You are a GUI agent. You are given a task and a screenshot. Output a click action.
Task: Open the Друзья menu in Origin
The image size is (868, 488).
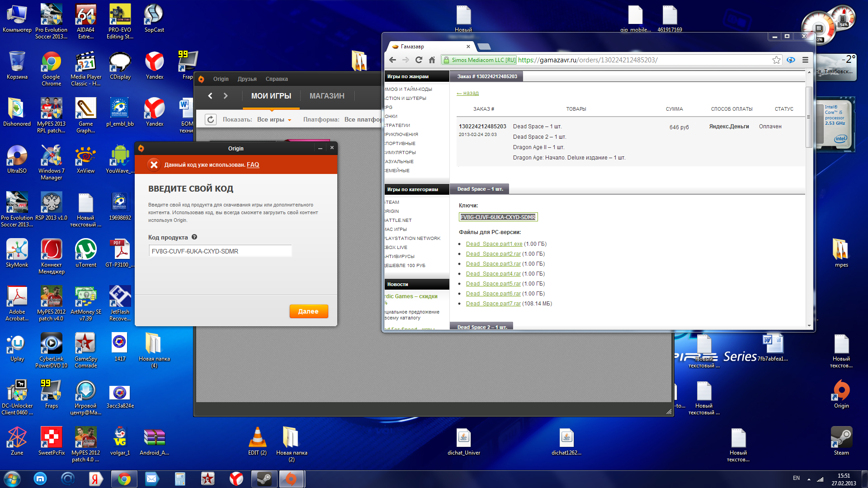click(x=247, y=79)
